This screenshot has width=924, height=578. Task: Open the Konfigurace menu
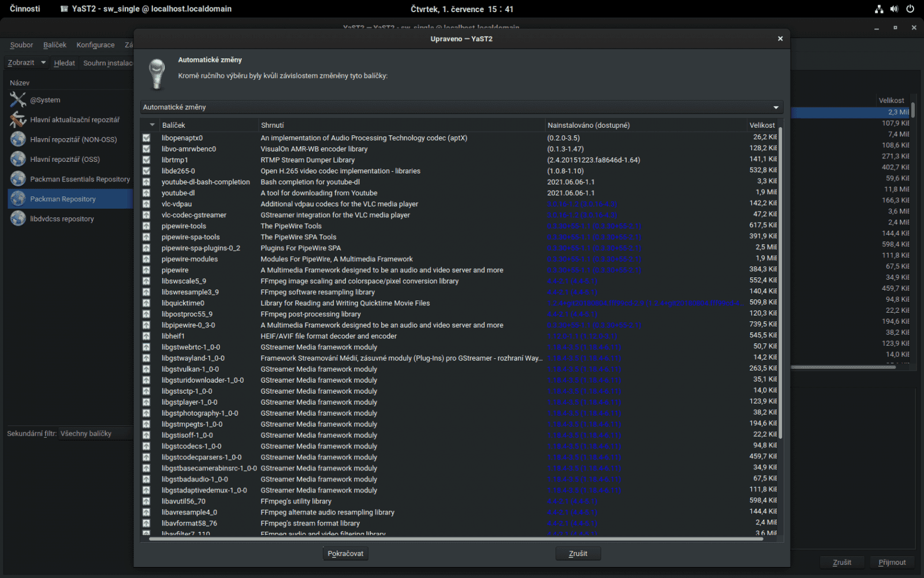point(95,45)
